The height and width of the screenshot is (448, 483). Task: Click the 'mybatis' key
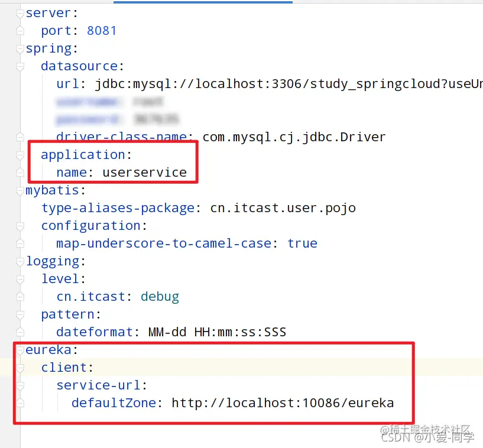(53, 190)
